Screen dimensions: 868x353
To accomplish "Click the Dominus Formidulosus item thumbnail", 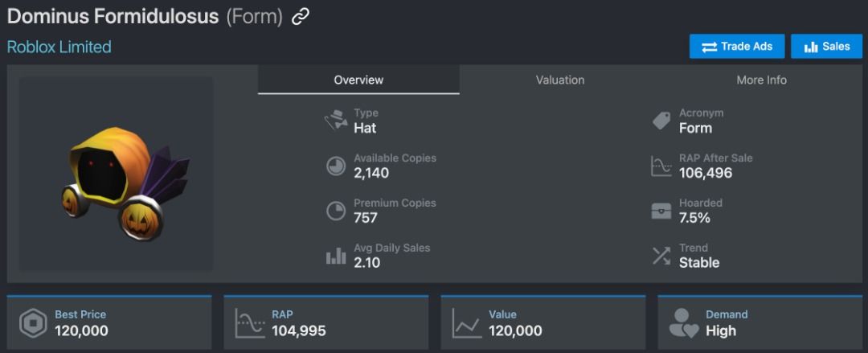I will (117, 175).
